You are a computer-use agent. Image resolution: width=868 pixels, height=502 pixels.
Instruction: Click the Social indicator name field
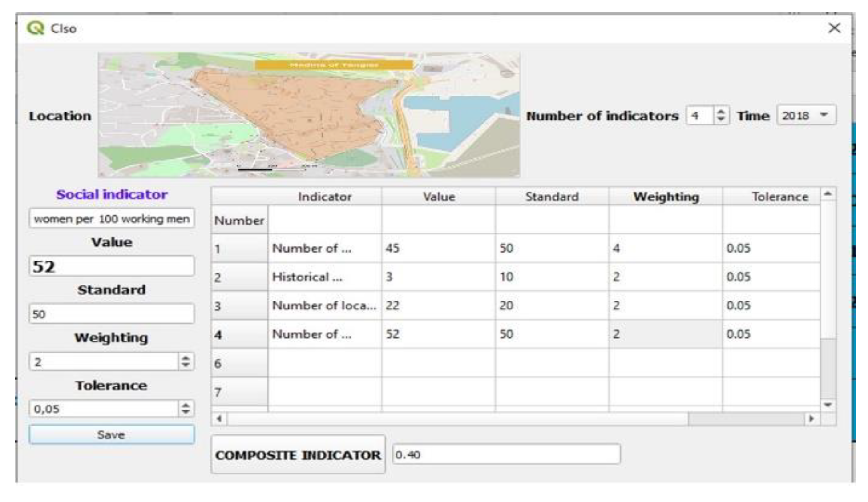click(111, 219)
